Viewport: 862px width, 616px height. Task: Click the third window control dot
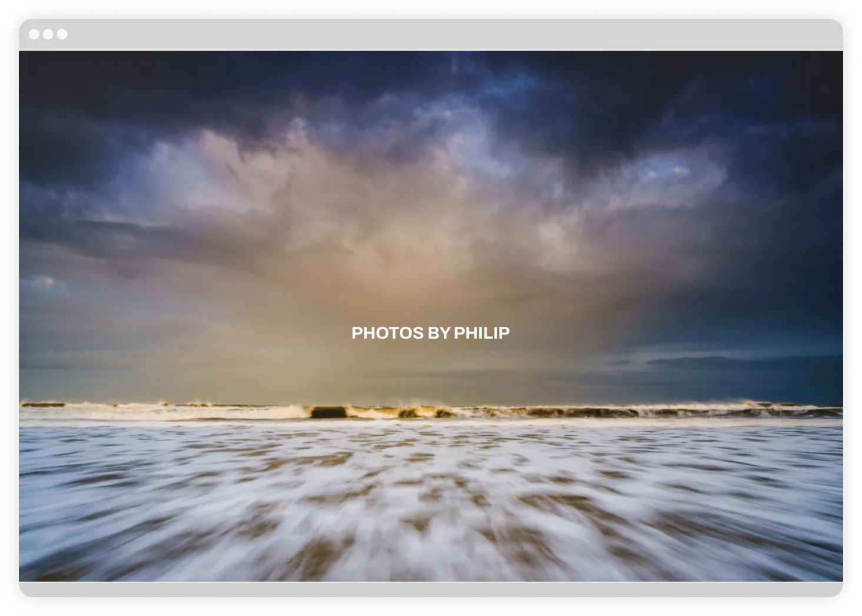[62, 34]
